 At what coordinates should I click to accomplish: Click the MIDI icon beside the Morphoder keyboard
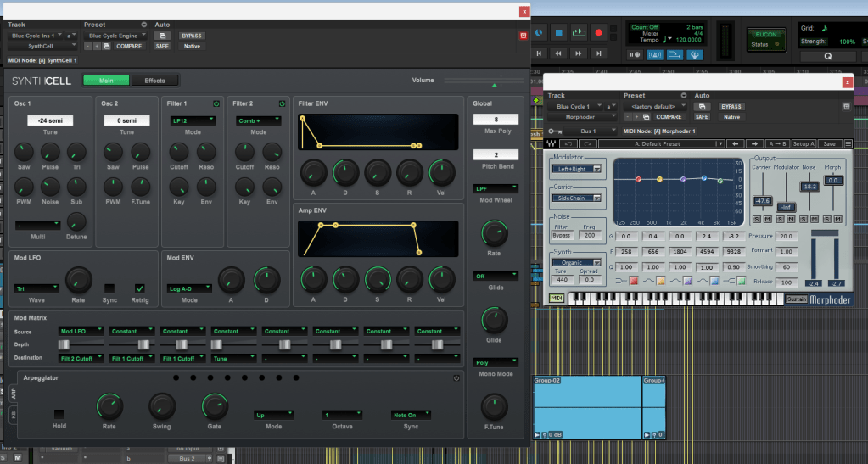click(557, 298)
